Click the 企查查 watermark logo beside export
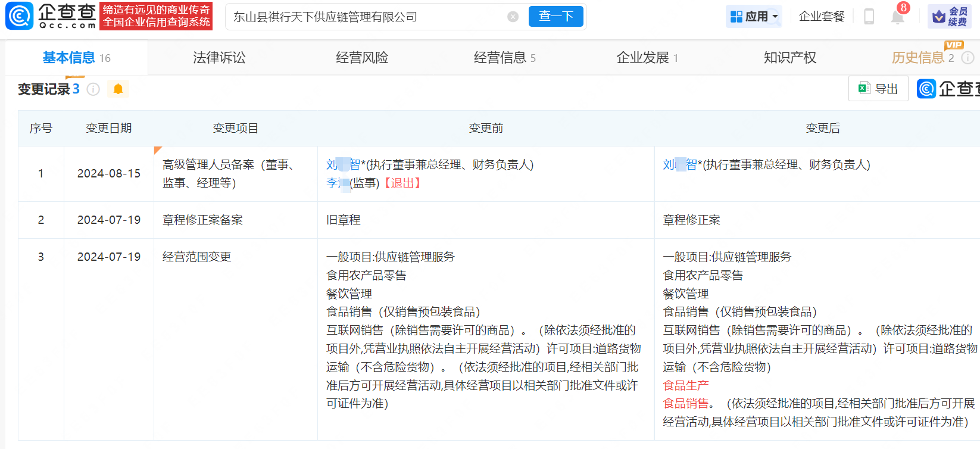The image size is (980, 449). tap(949, 89)
